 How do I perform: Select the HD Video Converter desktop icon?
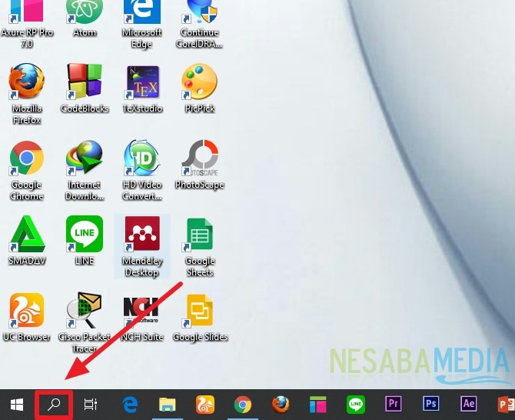tap(142, 171)
